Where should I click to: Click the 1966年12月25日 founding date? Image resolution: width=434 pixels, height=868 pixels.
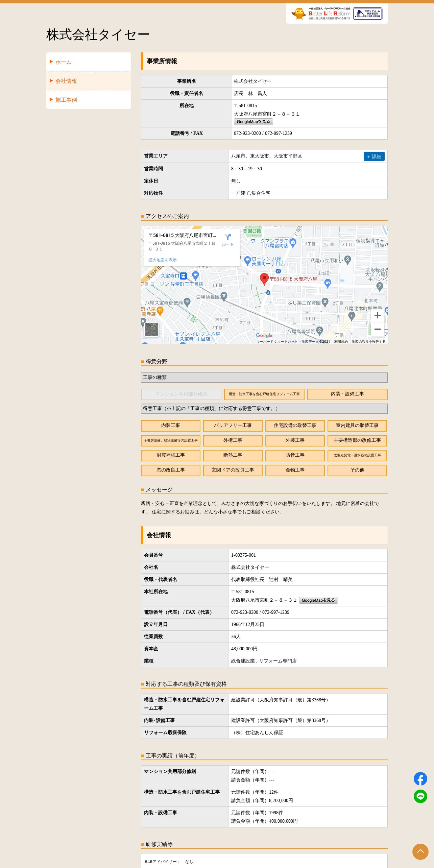(247, 625)
